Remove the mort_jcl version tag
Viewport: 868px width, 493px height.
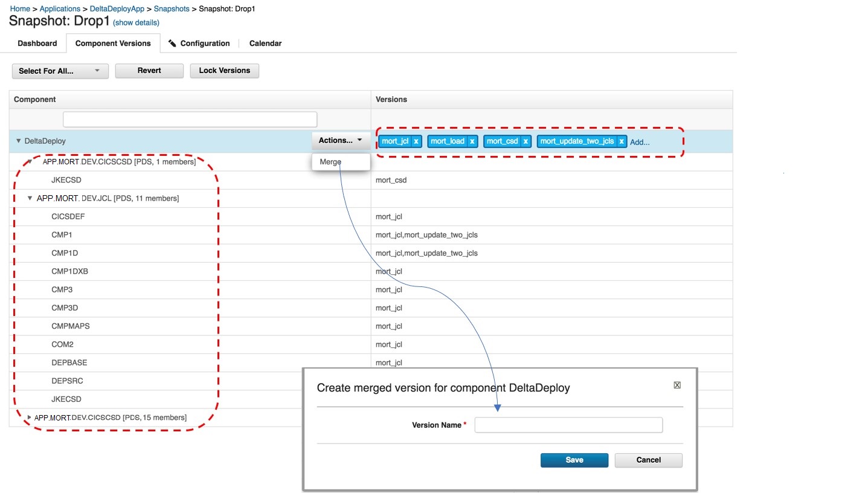click(416, 141)
